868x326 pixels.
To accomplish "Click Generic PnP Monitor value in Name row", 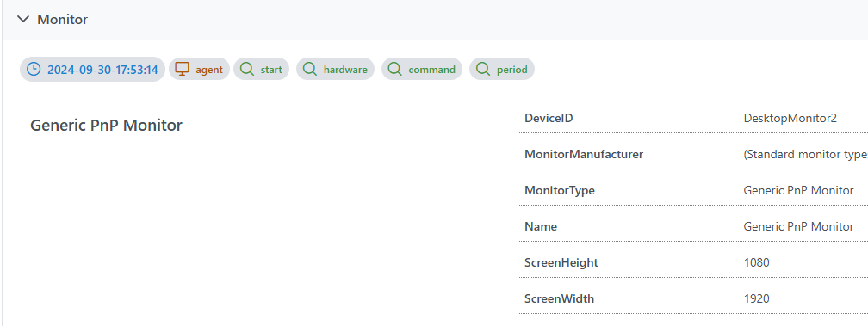I will coord(798,226).
